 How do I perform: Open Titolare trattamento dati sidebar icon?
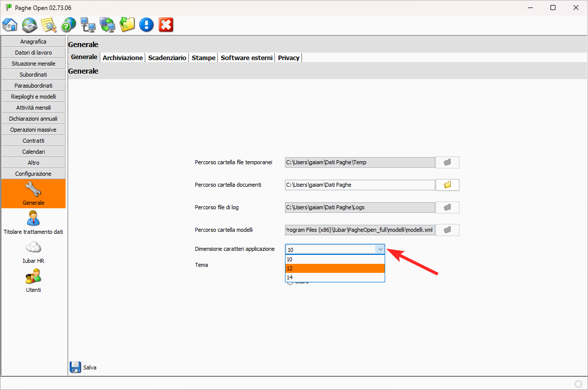33,223
